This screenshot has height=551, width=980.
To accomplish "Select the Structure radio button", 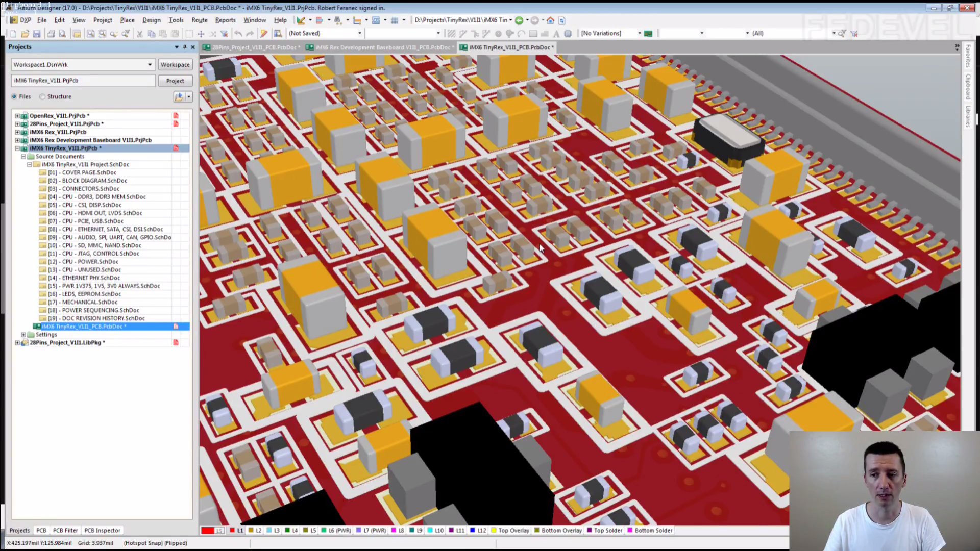I will point(43,96).
